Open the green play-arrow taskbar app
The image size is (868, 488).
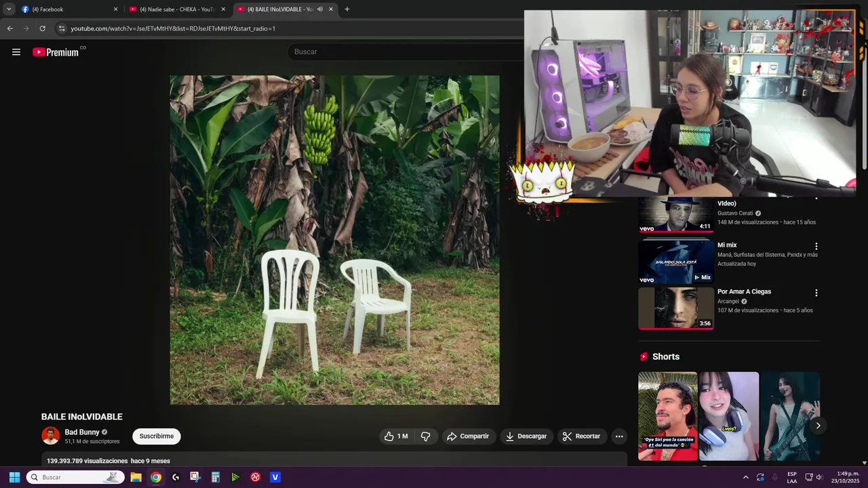(x=235, y=477)
